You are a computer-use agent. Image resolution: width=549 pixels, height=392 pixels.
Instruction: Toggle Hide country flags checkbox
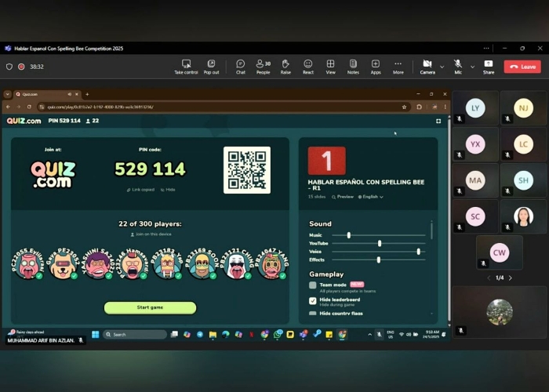(x=313, y=314)
